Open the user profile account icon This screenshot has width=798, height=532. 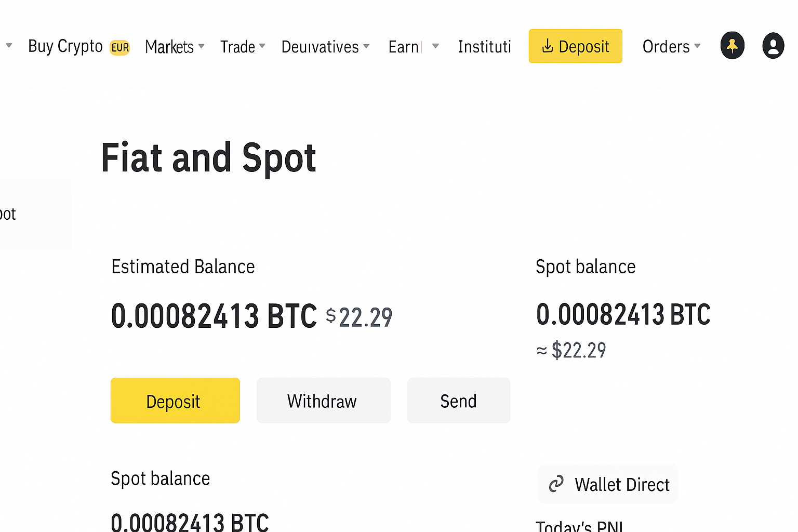(773, 45)
